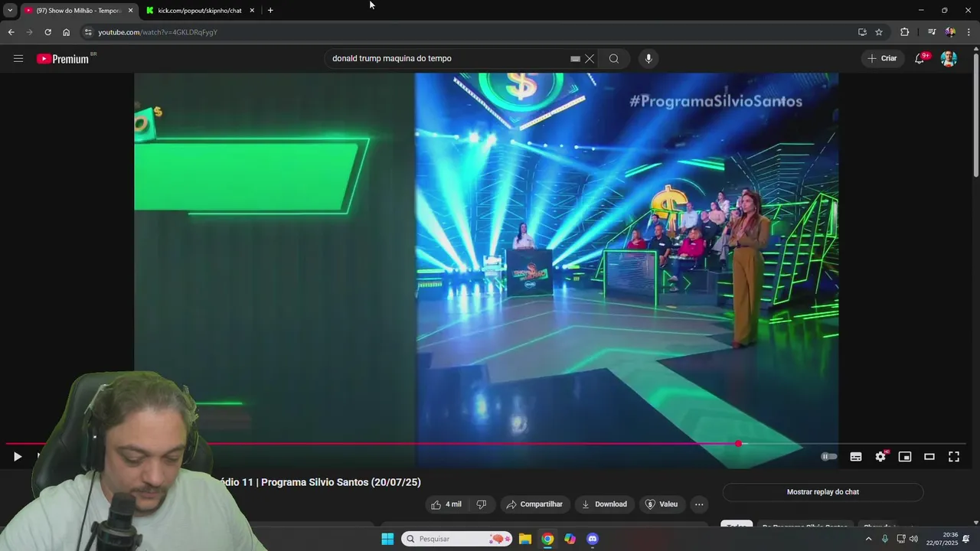Viewport: 980px width, 551px height.
Task: Open the player settings gear
Action: pyautogui.click(x=880, y=457)
